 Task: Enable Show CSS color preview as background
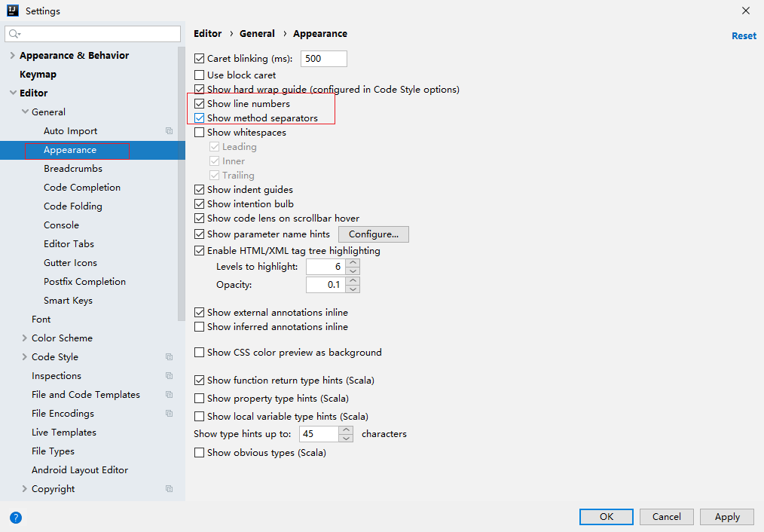click(x=199, y=352)
